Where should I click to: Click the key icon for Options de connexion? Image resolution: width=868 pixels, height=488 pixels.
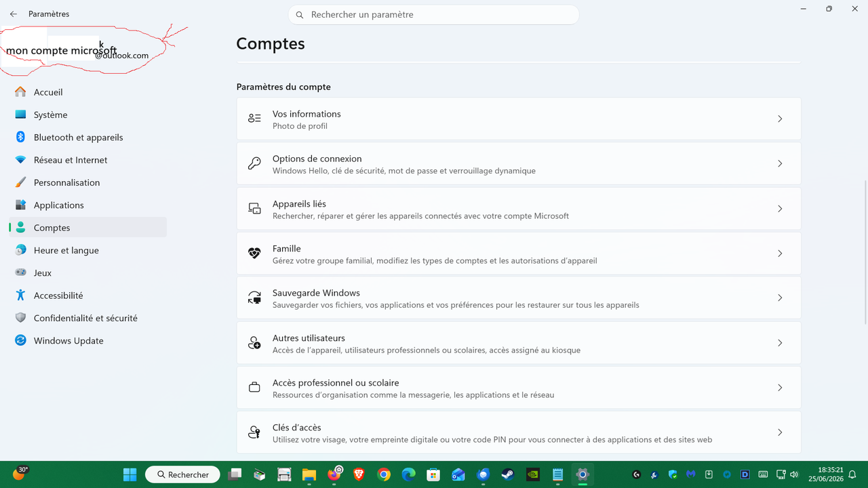pos(254,163)
